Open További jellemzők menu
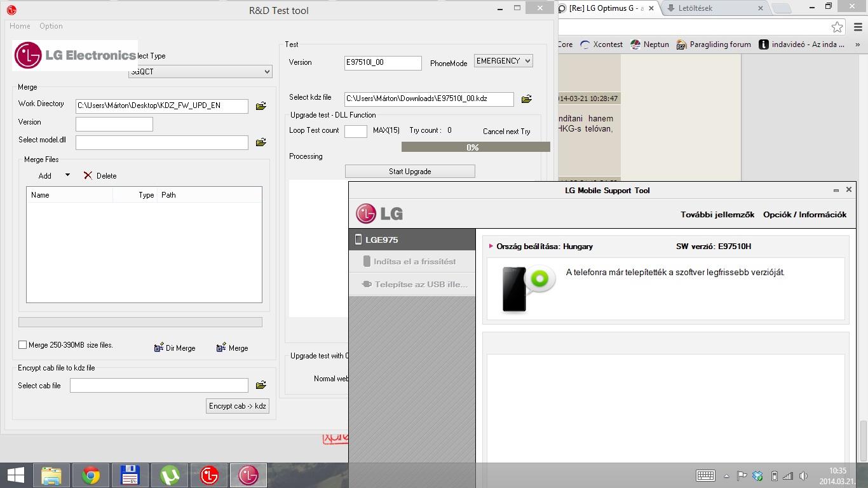 [717, 215]
